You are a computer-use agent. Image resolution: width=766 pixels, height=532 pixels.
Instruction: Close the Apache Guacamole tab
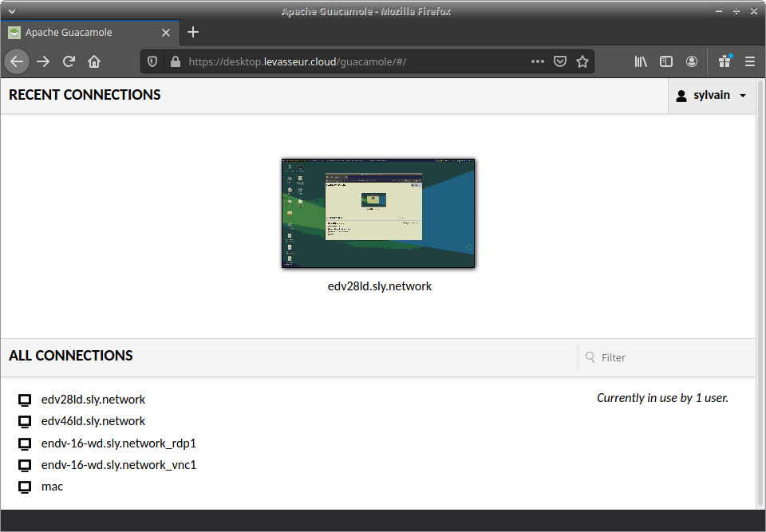coord(166,33)
